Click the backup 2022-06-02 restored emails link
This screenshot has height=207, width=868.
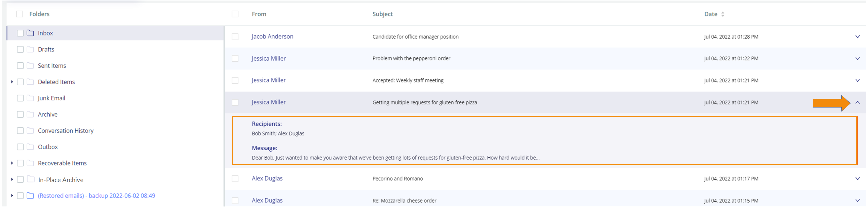(97, 196)
